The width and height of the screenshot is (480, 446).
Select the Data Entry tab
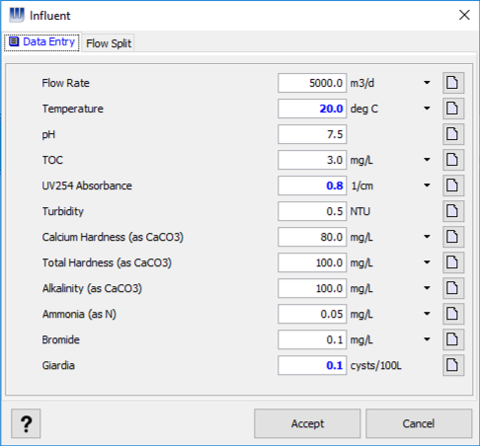tap(42, 42)
